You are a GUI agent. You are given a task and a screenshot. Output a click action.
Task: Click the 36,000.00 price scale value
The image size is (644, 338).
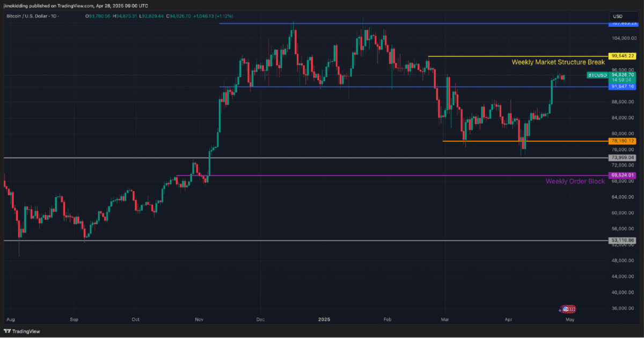coord(623,308)
